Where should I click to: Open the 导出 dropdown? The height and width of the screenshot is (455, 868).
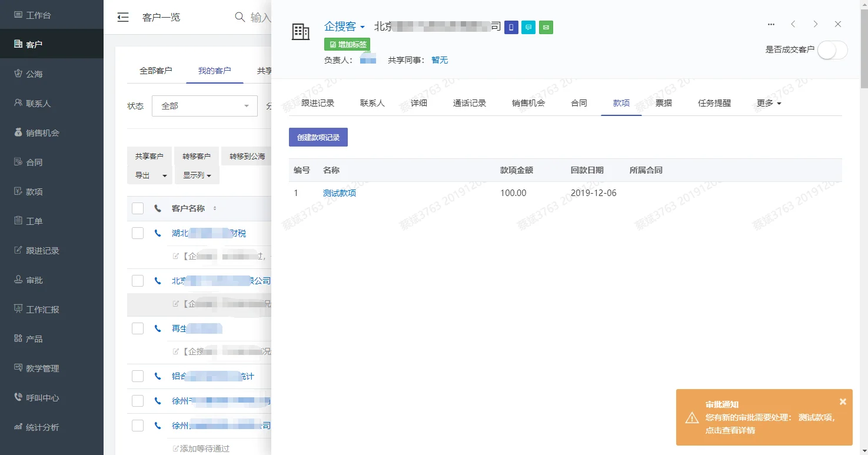[x=149, y=175]
